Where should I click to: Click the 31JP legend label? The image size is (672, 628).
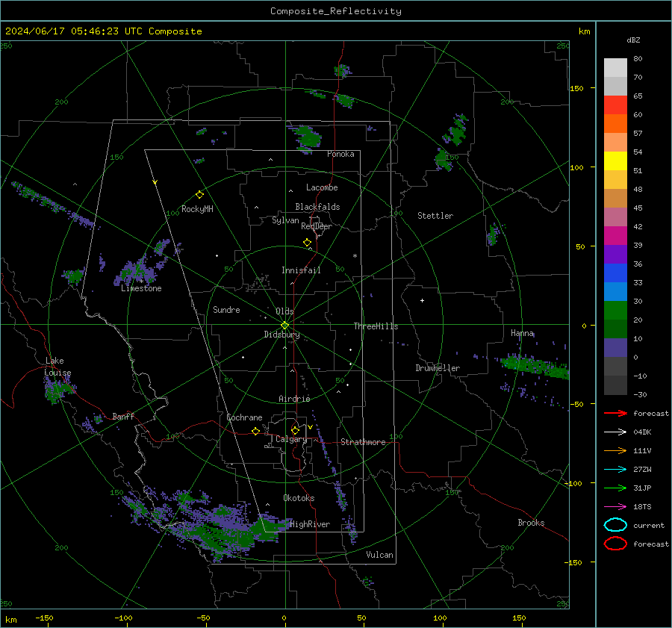coord(642,488)
